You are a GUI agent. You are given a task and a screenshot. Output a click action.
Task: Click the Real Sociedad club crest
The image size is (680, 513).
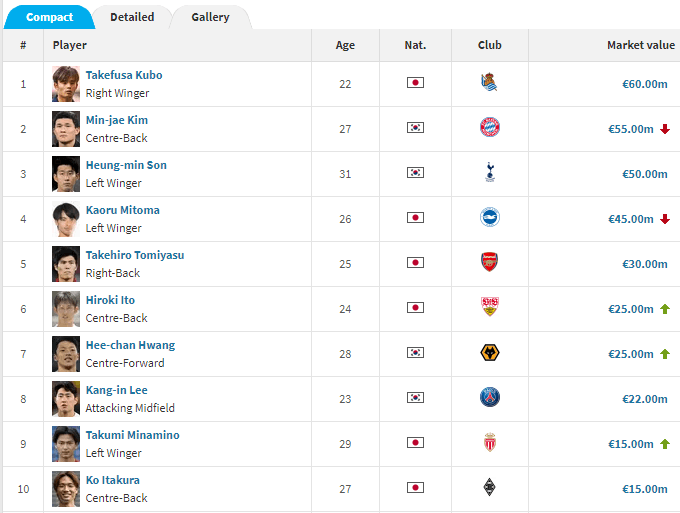489,83
